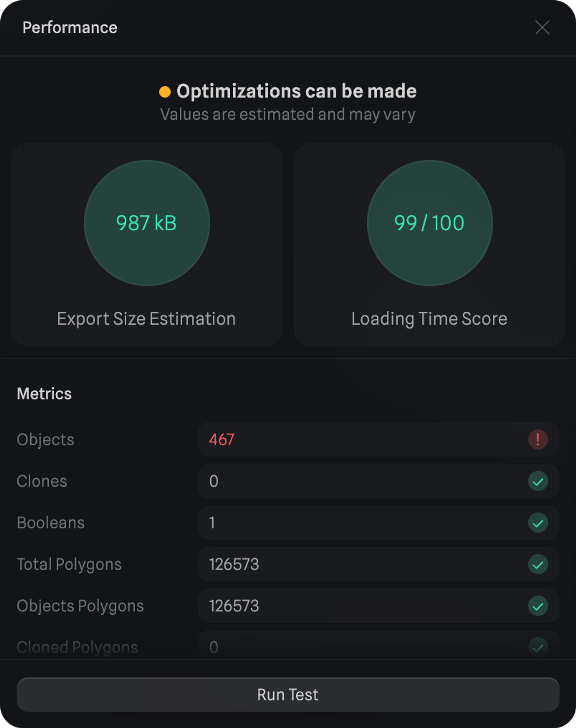576x728 pixels.
Task: Click the Cloned Polygons checkmark icon
Action: click(x=538, y=647)
